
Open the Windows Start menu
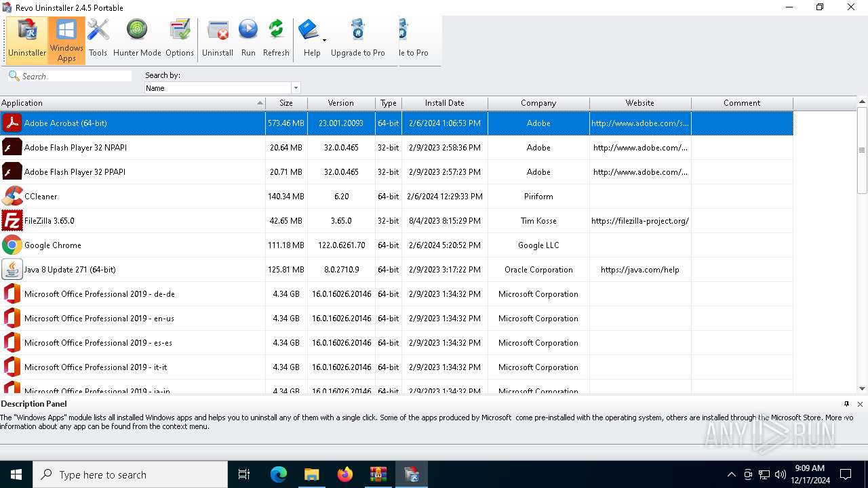16,474
